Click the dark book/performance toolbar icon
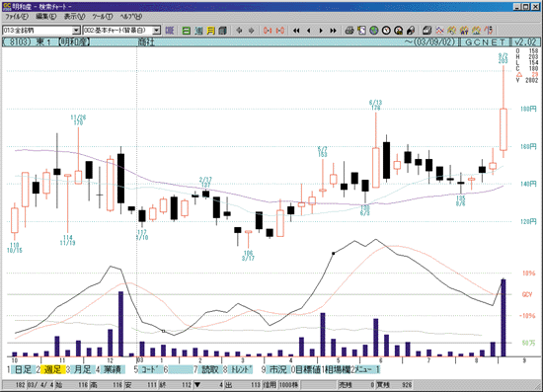 pos(223,31)
